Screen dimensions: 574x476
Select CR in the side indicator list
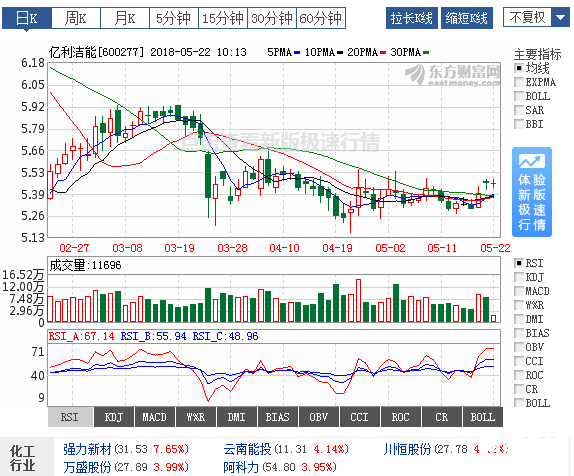[526, 389]
